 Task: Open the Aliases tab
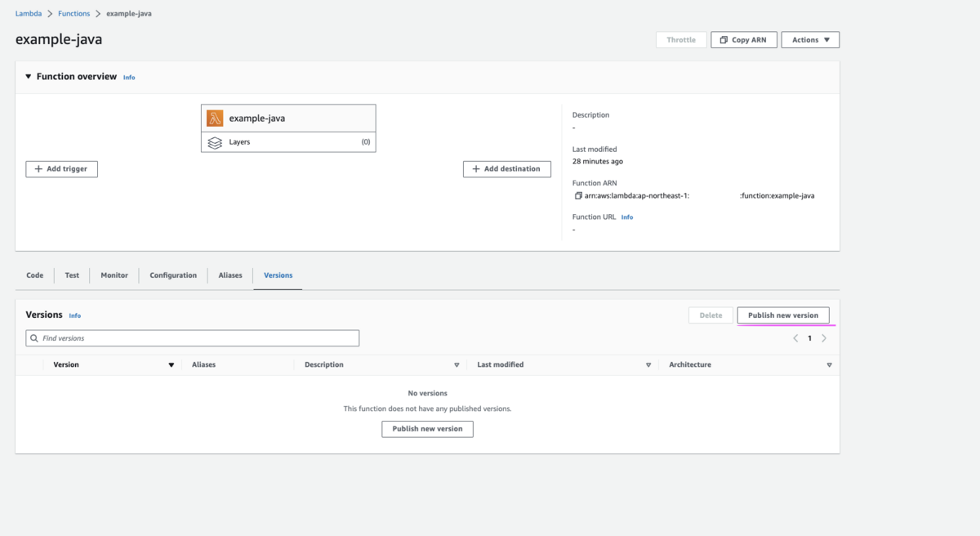230,275
